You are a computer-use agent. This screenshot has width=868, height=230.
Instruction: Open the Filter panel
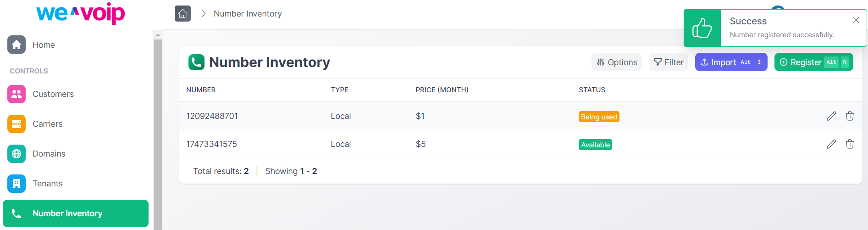click(x=669, y=62)
